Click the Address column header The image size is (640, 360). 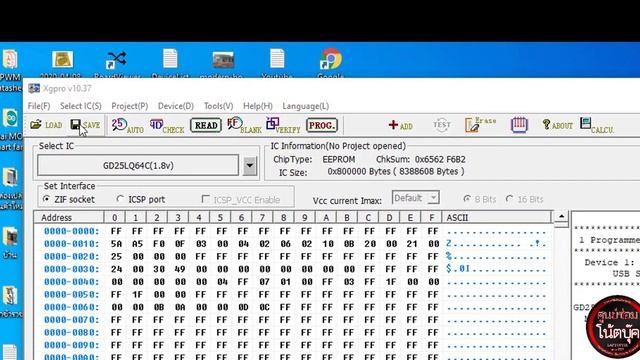pyautogui.click(x=69, y=218)
